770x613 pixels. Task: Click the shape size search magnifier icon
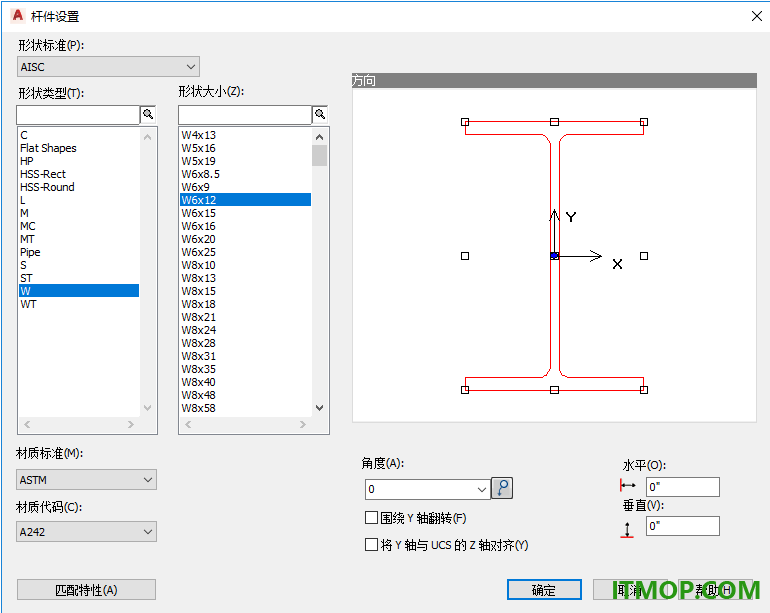point(320,115)
